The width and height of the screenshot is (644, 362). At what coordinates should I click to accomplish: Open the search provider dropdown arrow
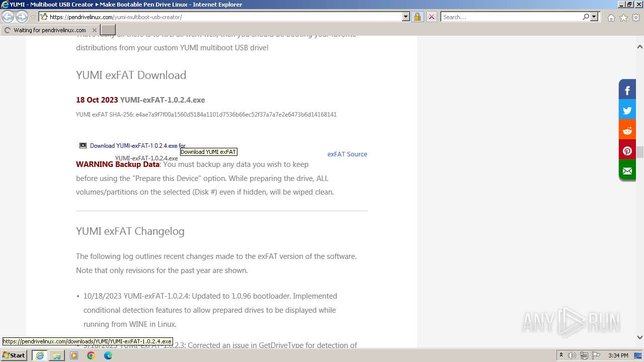tap(594, 17)
